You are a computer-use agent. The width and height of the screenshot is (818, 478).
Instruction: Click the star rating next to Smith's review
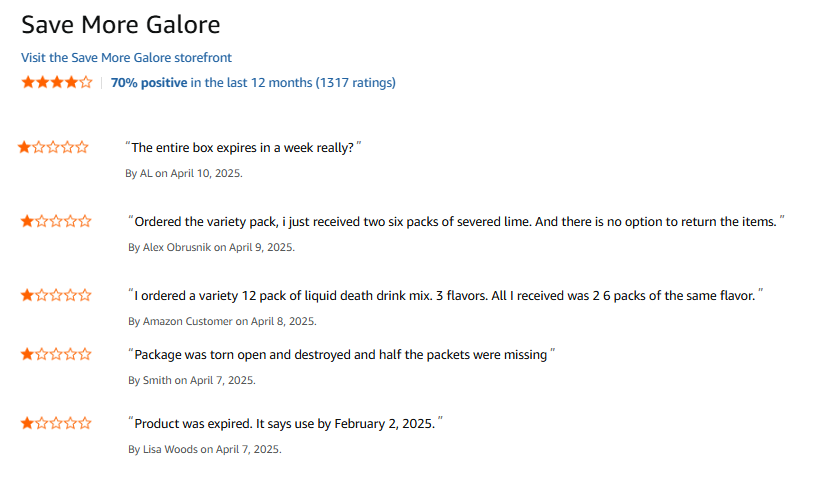coord(56,354)
